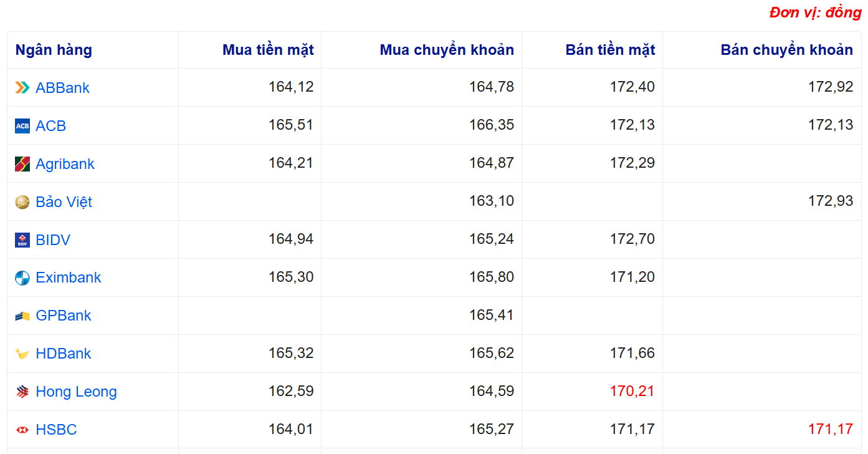Click the HDBank logo icon
868x454 pixels.
click(22, 354)
